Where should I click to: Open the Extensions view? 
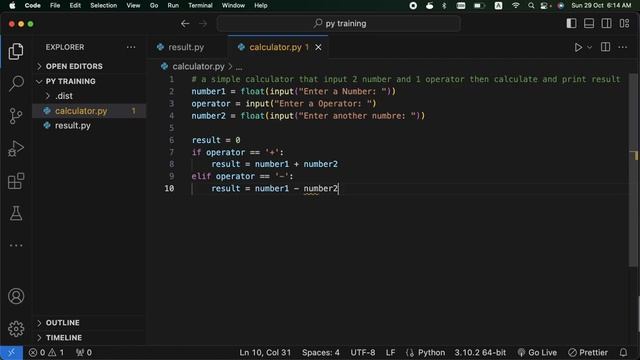pyautogui.click(x=16, y=181)
